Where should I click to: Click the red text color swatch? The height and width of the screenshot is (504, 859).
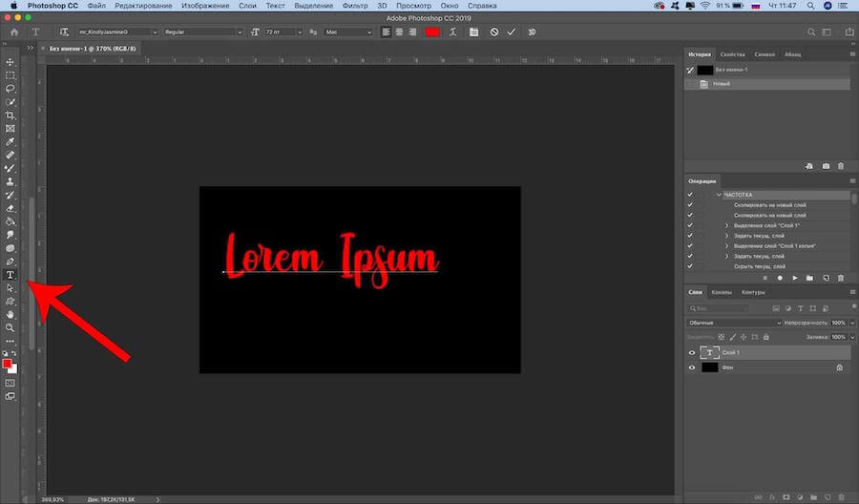(x=431, y=31)
